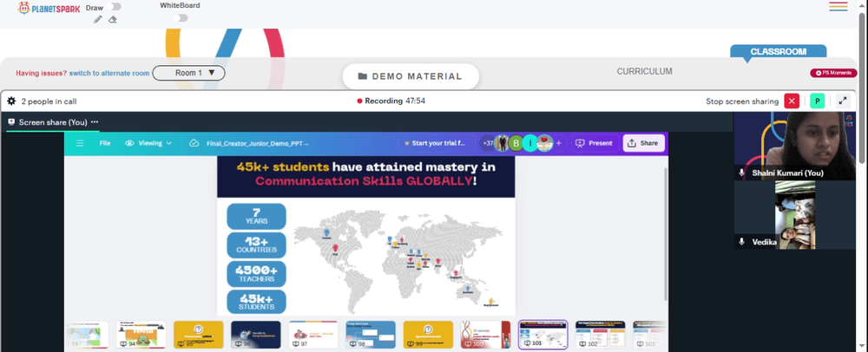
Task: Click the Recording 47:54 indicator
Action: [x=391, y=101]
